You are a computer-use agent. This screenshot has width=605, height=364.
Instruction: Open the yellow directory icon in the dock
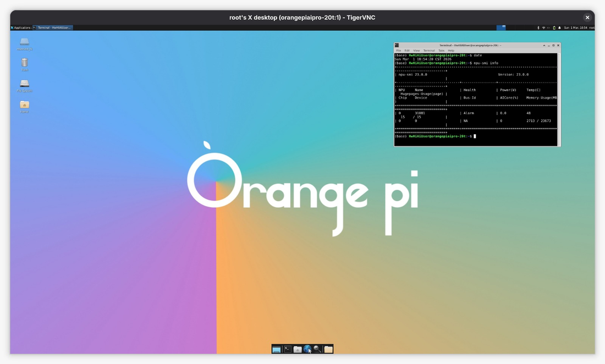point(328,349)
